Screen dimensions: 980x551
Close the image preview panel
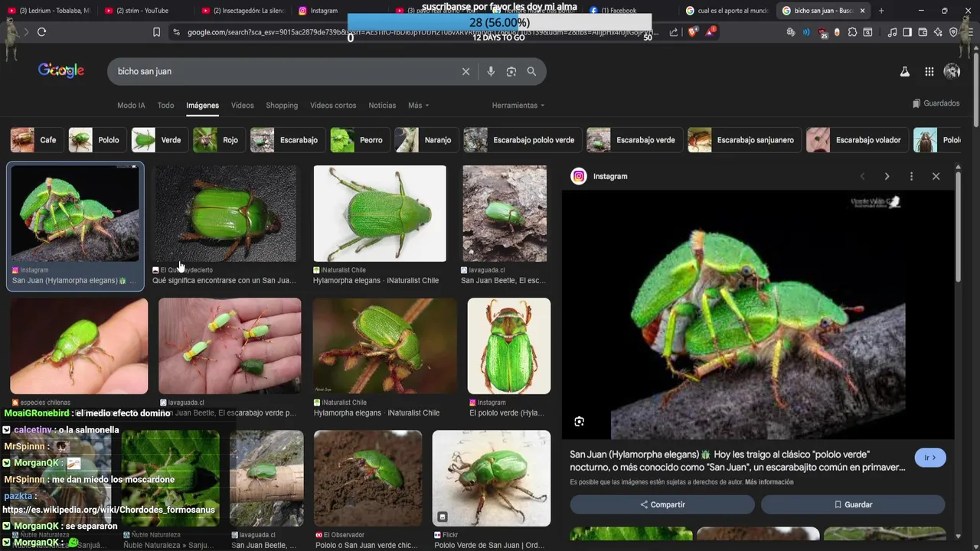936,176
